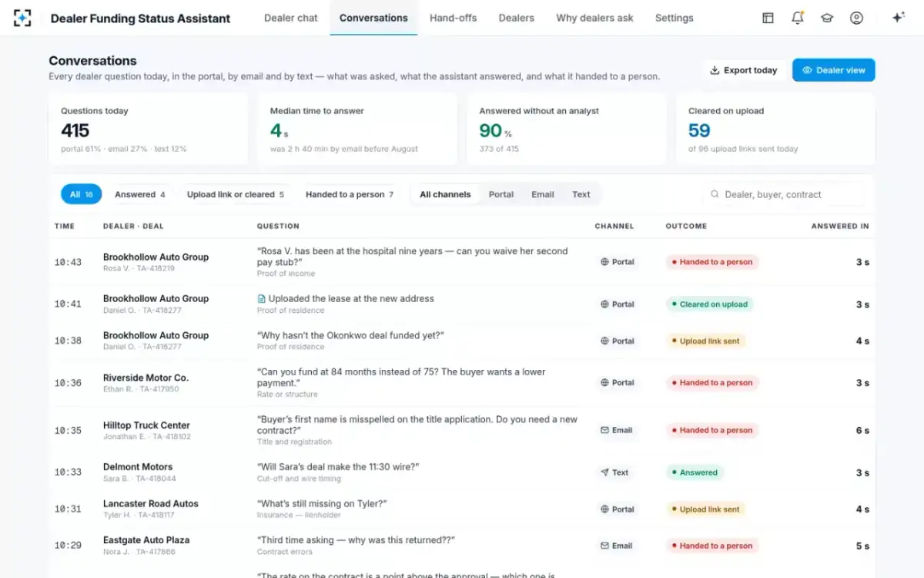Select the Conversations tab
Screen dimensions: 924x578
click(x=373, y=18)
